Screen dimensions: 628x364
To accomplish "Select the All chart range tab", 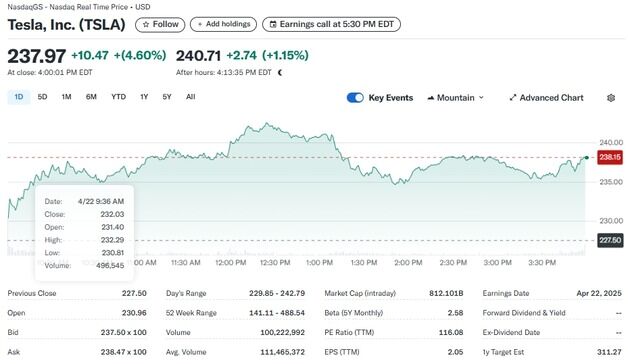I will pyautogui.click(x=191, y=97).
